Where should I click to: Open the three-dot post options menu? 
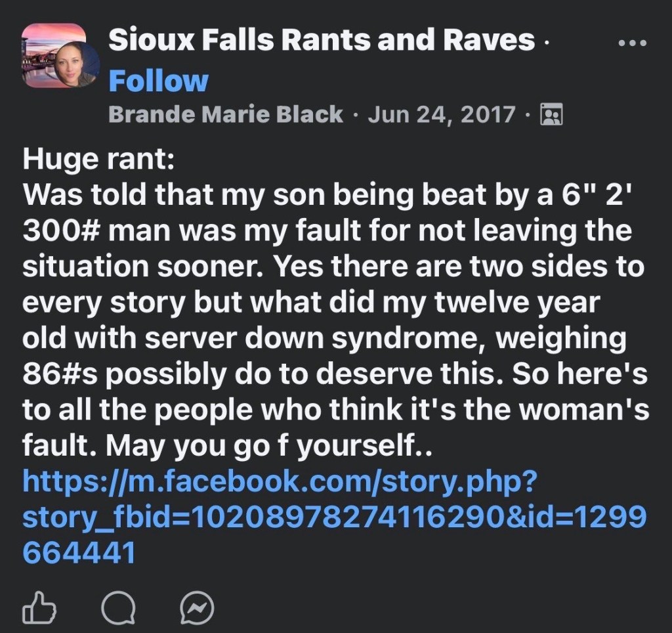[633, 43]
